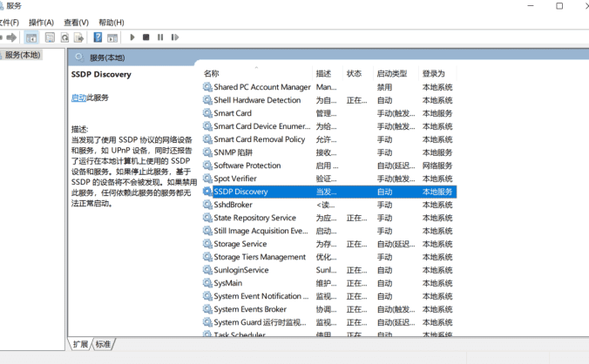Click the forward navigation arrow in toolbar
This screenshot has height=364, width=589.
click(11, 37)
